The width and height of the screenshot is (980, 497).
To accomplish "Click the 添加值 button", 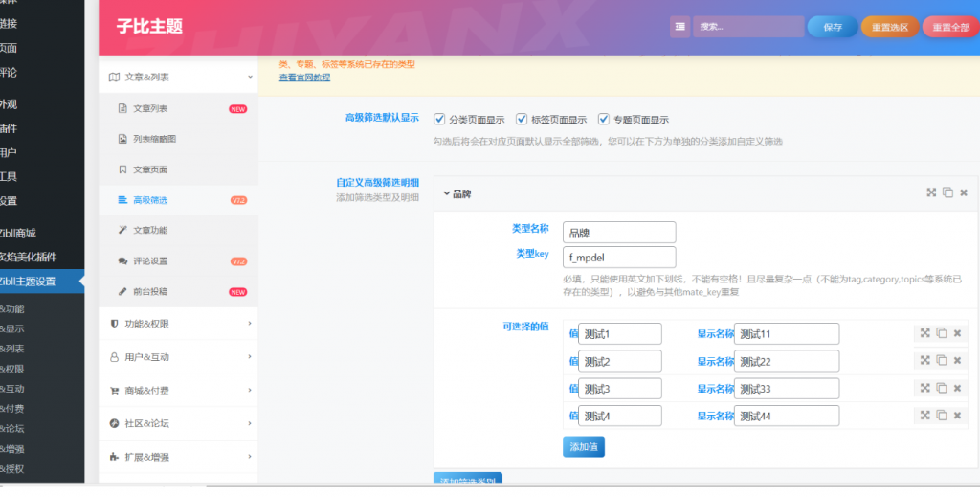I will tap(584, 446).
